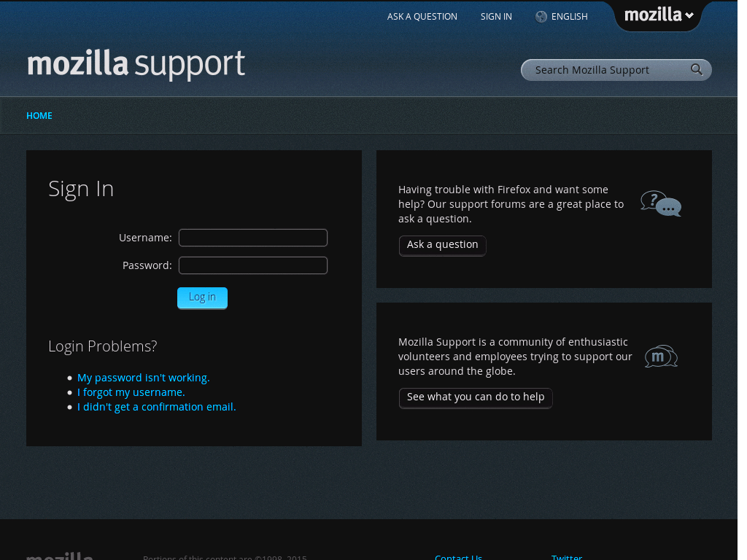Open the Contact Us footer link
The width and height of the screenshot is (747, 560).
[x=458, y=556]
